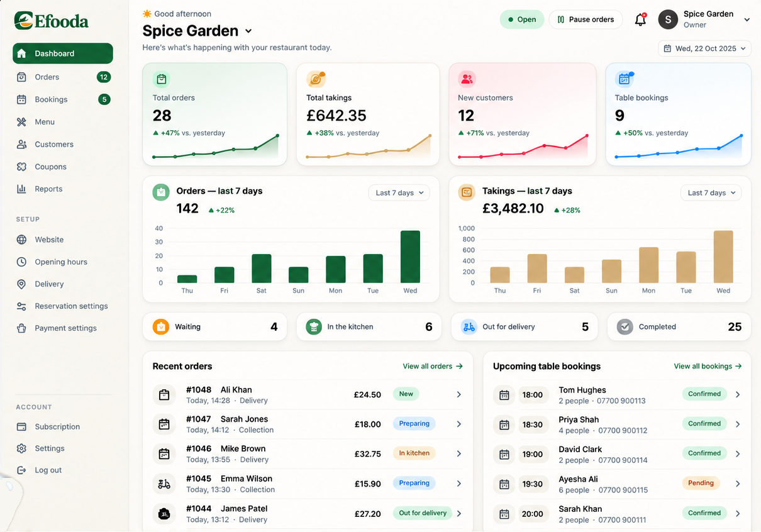761x532 pixels.
Task: Click the 19:30 booking calendar icon
Action: coord(504,484)
